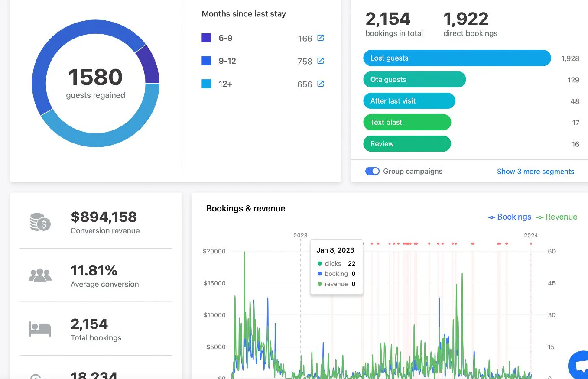Select the Text blast campaign bar
This screenshot has width=588, height=379.
click(407, 122)
